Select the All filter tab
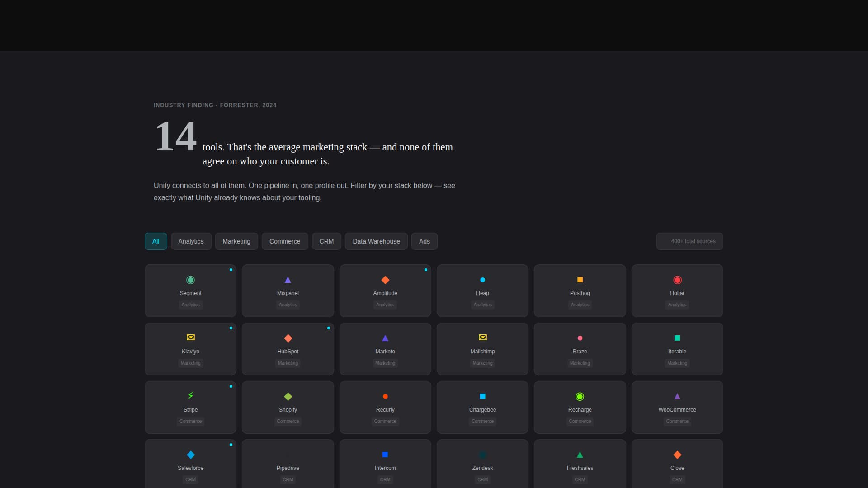The height and width of the screenshot is (488, 868). point(156,241)
